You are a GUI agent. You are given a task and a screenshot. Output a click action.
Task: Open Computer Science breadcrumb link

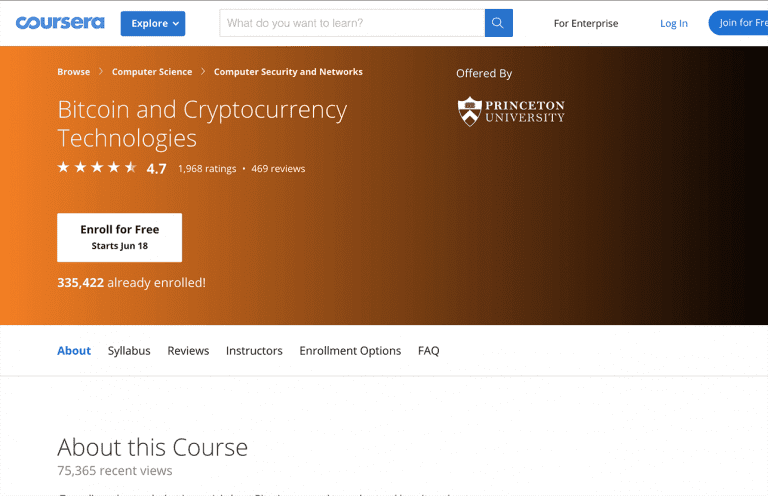[x=152, y=71]
